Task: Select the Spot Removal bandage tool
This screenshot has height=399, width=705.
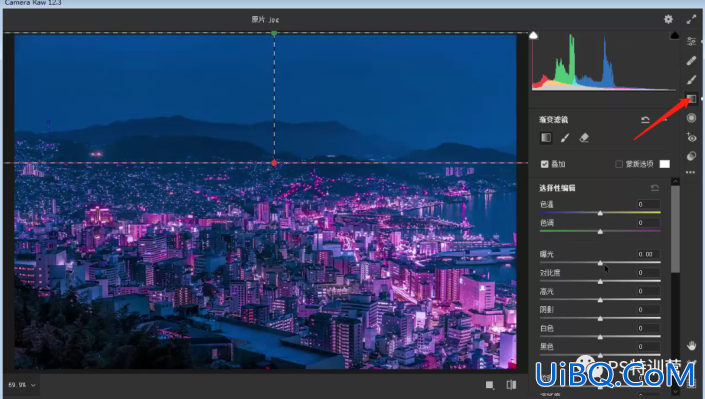Action: click(x=692, y=61)
